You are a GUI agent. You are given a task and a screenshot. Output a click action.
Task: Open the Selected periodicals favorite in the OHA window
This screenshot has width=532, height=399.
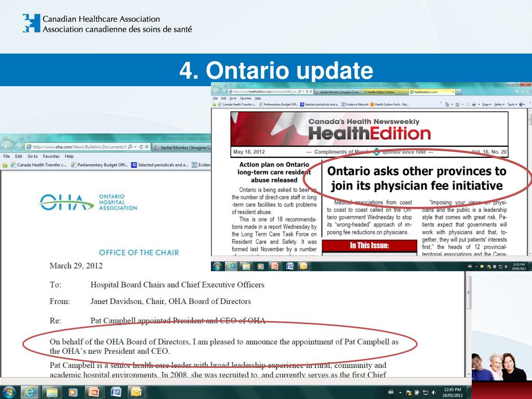[x=160, y=165]
